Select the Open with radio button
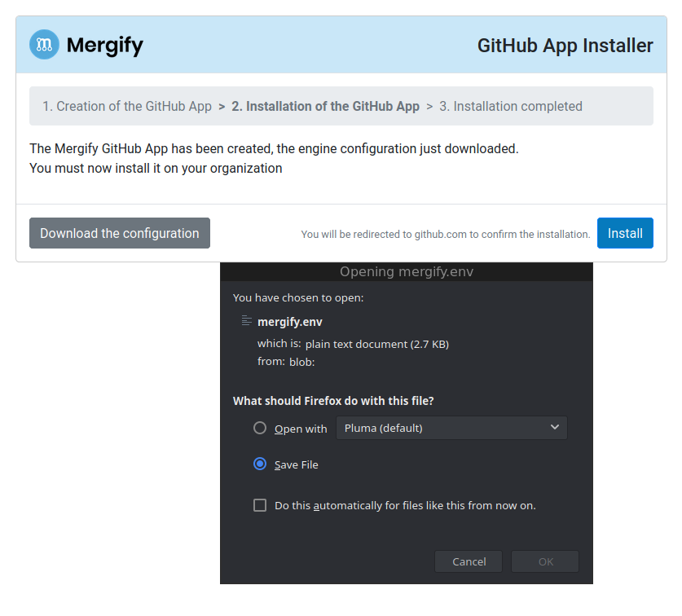Screen dimensions: 682x616 tap(260, 428)
